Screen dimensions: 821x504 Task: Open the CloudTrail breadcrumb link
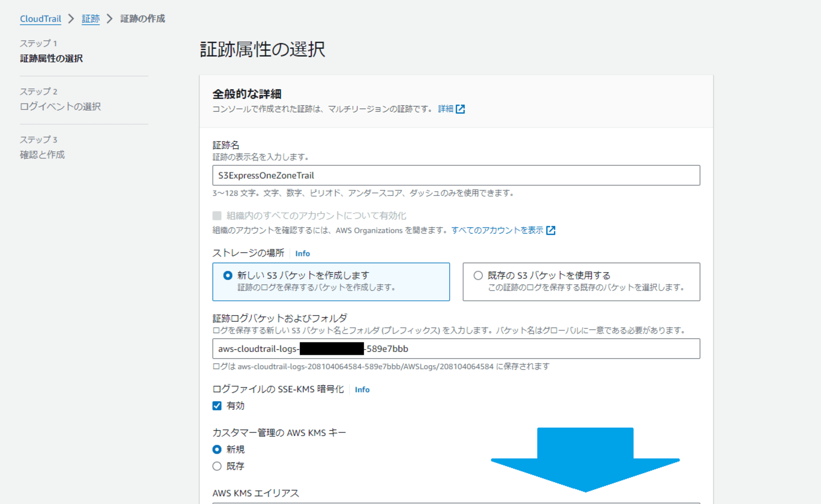coord(40,19)
